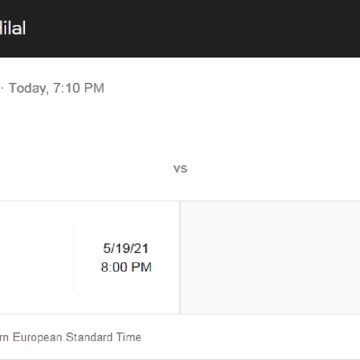Click the blank area between kickoff time and 'vs'

[180, 130]
